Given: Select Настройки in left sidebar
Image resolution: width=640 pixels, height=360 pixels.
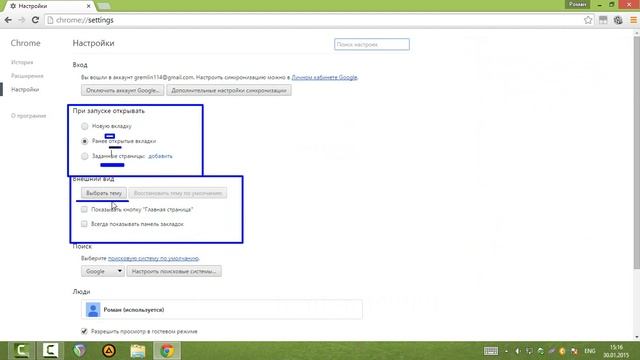Looking at the screenshot, I should tap(25, 89).
